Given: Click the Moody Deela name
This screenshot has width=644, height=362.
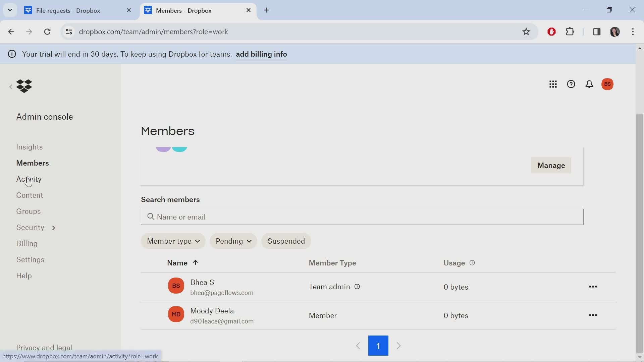Looking at the screenshot, I should pos(212,311).
